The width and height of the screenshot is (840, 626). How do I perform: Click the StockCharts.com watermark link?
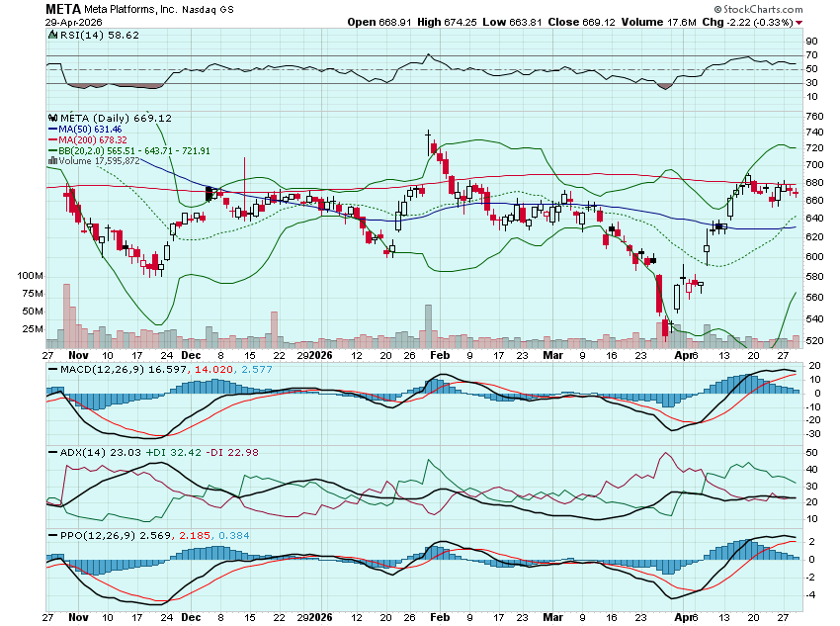pos(776,10)
